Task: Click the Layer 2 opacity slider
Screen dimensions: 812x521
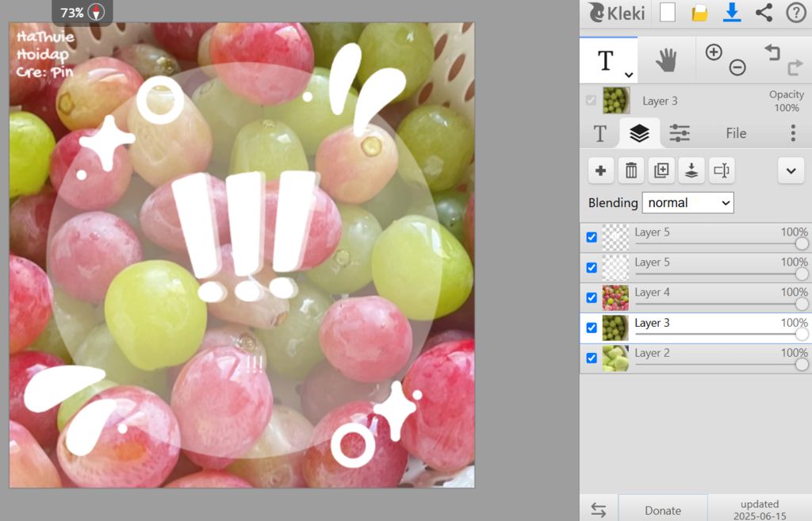Action: (x=721, y=365)
